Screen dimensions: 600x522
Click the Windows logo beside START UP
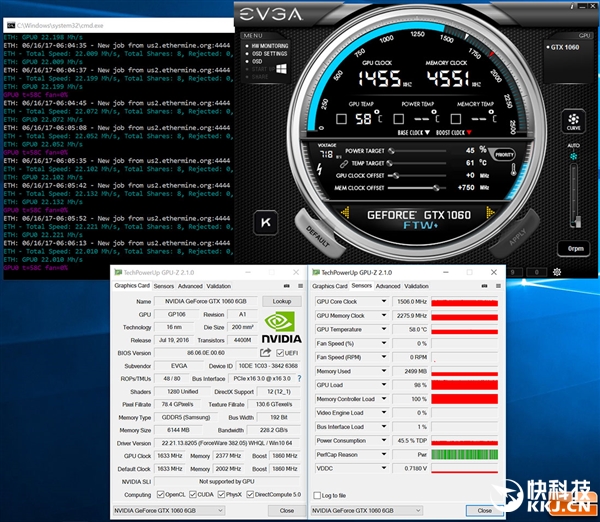click(x=281, y=69)
